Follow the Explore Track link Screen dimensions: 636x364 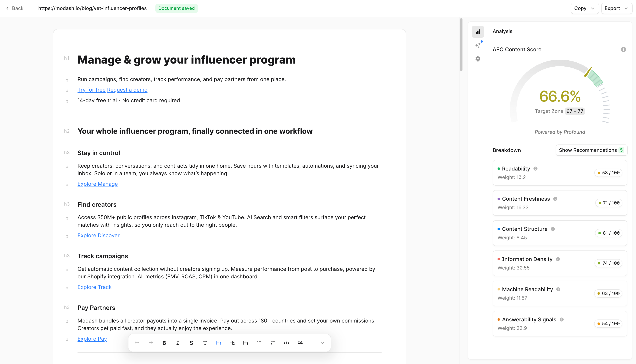(94, 287)
